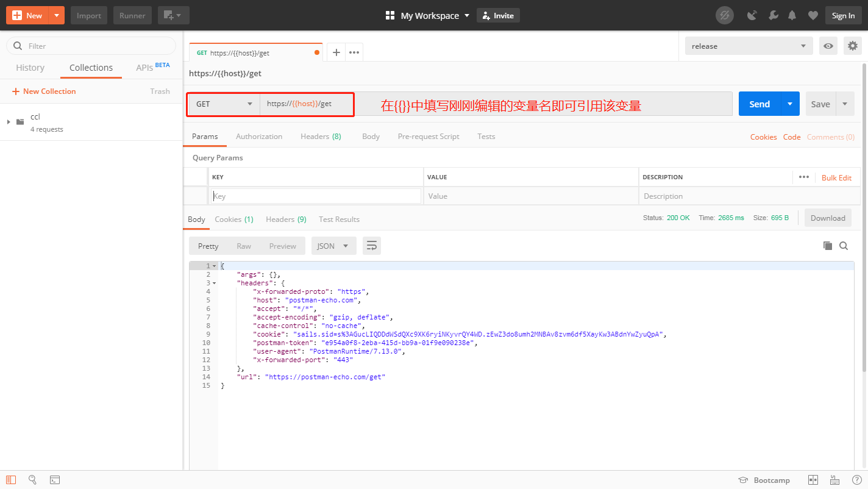Open manage environments gear icon
This screenshot has width=868, height=489.
[x=852, y=46]
